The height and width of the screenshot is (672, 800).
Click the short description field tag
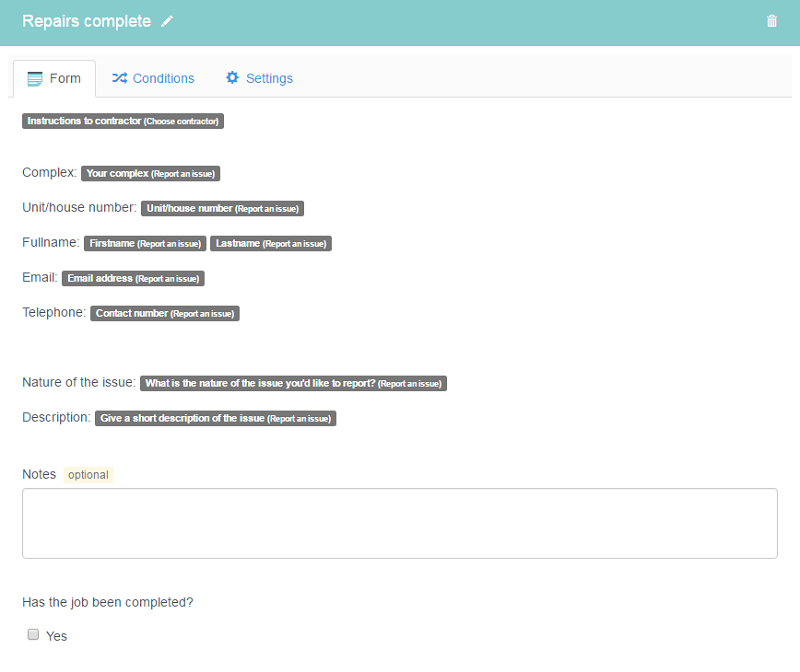[x=216, y=418]
